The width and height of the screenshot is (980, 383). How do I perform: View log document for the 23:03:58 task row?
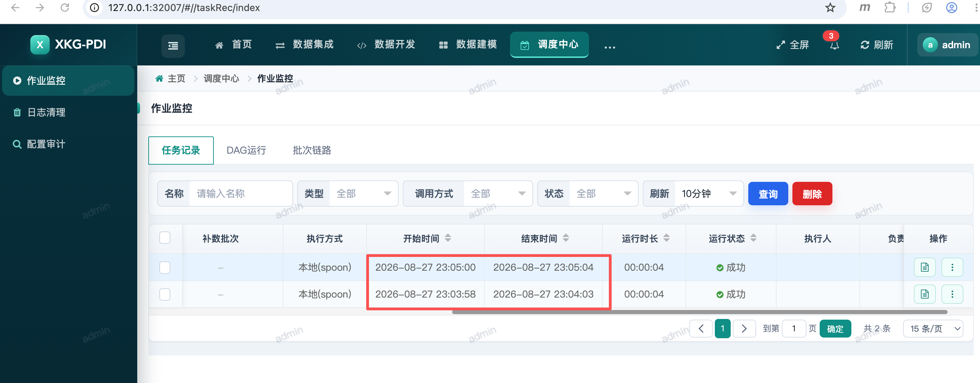(924, 294)
